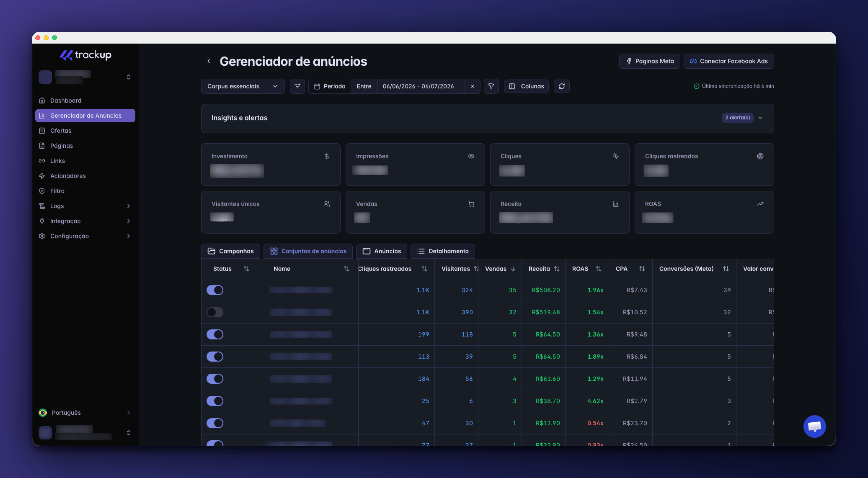Switch to the Detalhamento tab
This screenshot has height=478, width=868.
point(443,251)
